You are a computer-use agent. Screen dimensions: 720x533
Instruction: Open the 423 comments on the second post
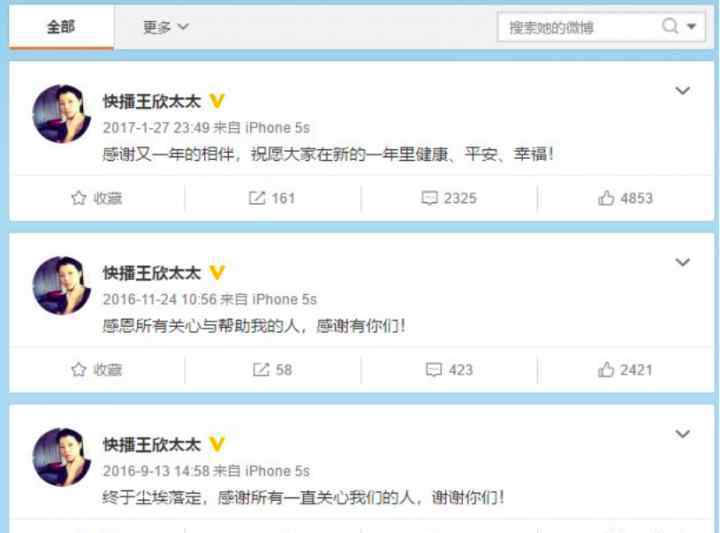tap(449, 370)
